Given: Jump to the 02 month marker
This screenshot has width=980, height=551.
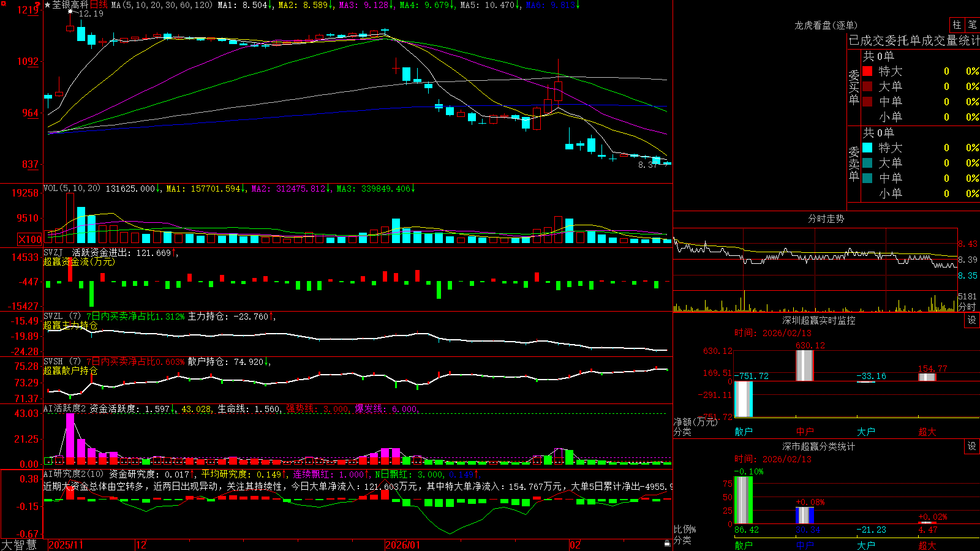Looking at the screenshot, I should point(575,545).
